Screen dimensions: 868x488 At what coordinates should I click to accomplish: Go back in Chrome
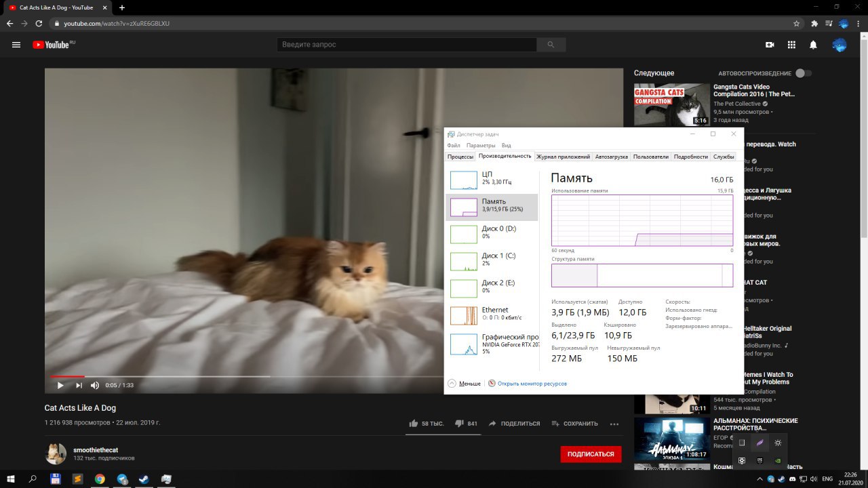point(9,23)
